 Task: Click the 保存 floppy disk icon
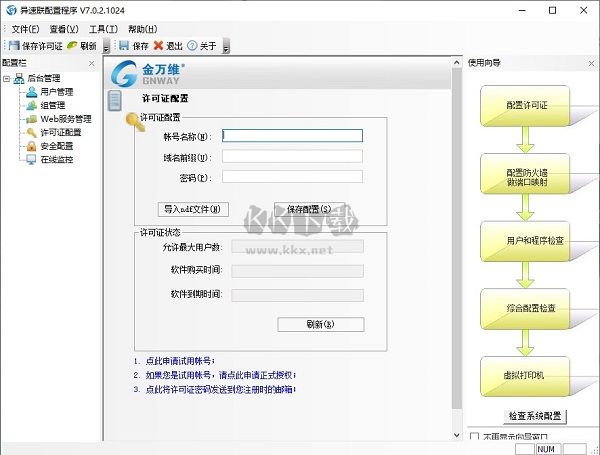[124, 46]
